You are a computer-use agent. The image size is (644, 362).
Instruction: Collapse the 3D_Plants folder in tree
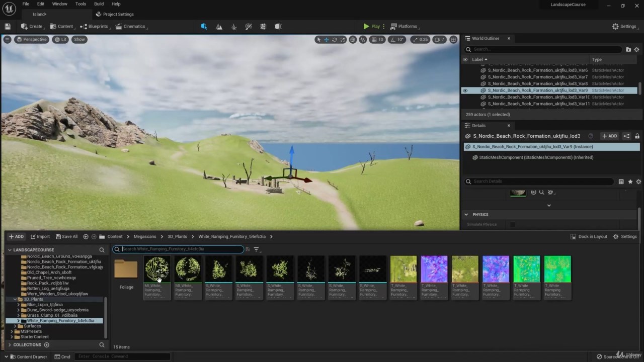(x=15, y=299)
